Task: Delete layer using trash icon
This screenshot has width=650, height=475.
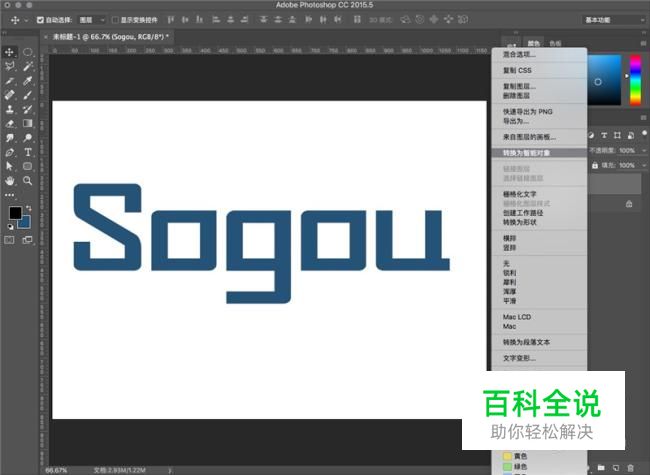Action: pos(631,468)
